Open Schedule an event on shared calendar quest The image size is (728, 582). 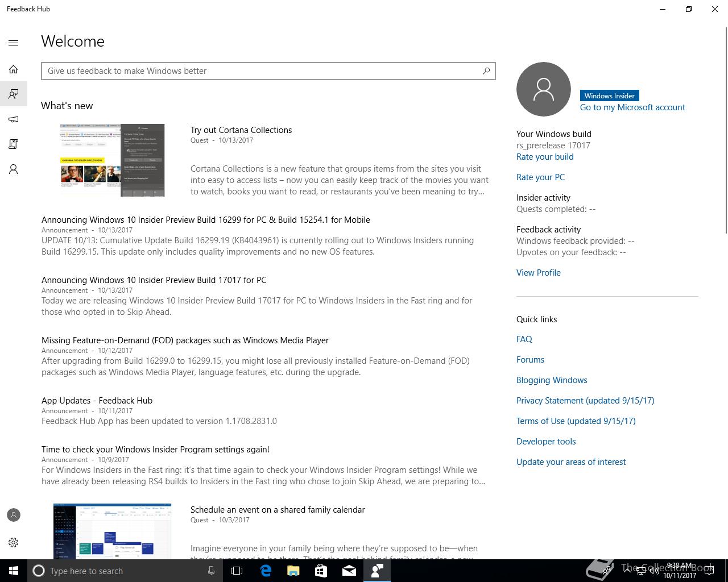tap(278, 510)
